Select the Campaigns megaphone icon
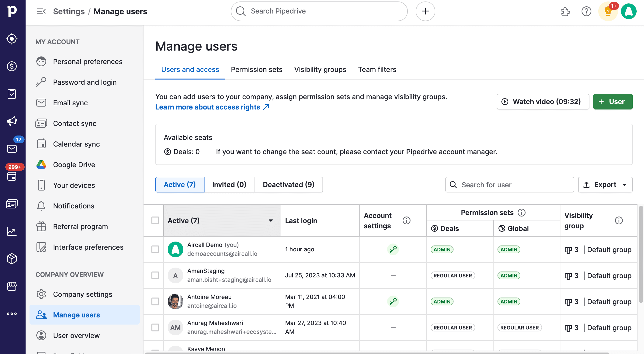Viewport: 644px width, 354px height. [x=12, y=121]
